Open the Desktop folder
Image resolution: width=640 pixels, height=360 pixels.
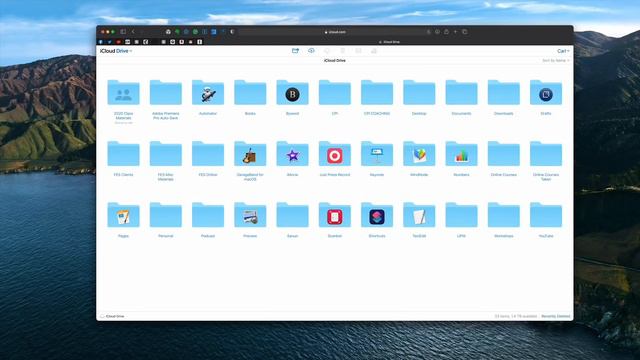419,93
